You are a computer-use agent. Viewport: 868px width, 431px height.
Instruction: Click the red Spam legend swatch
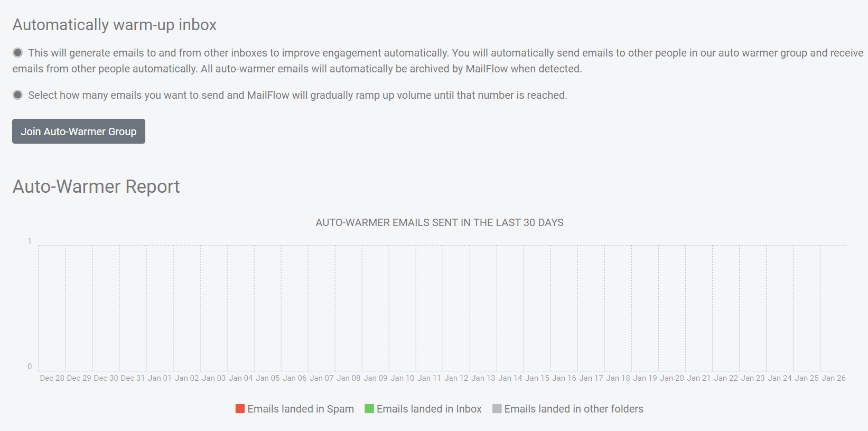[x=240, y=409]
